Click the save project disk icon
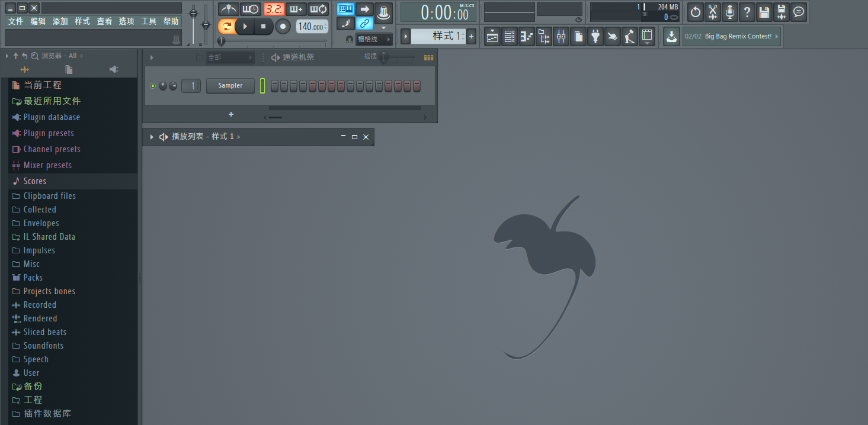 tap(764, 12)
